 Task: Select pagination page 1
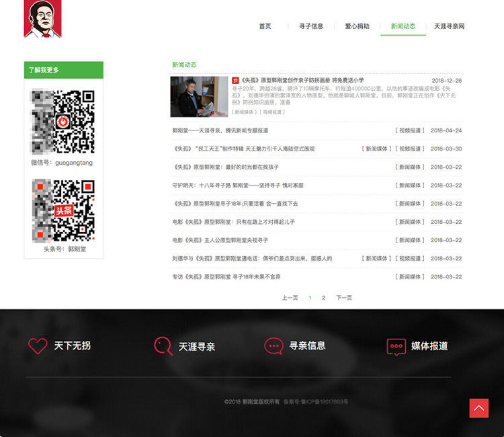click(310, 298)
